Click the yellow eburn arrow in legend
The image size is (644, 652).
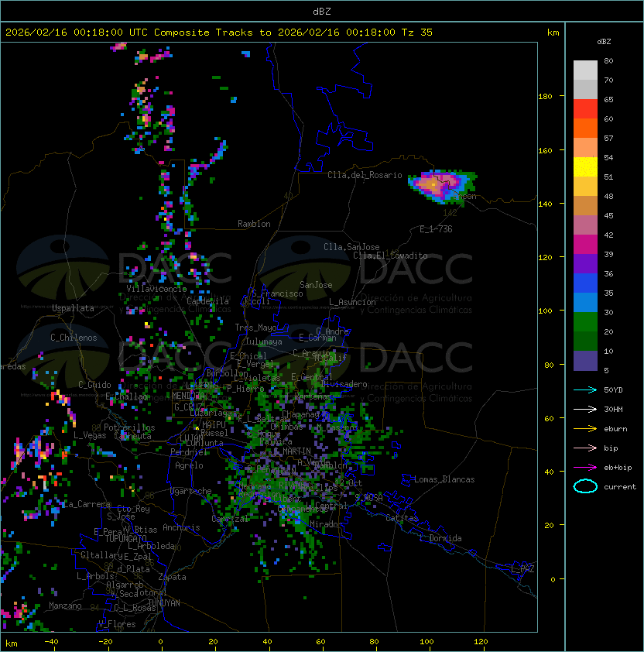coord(585,428)
